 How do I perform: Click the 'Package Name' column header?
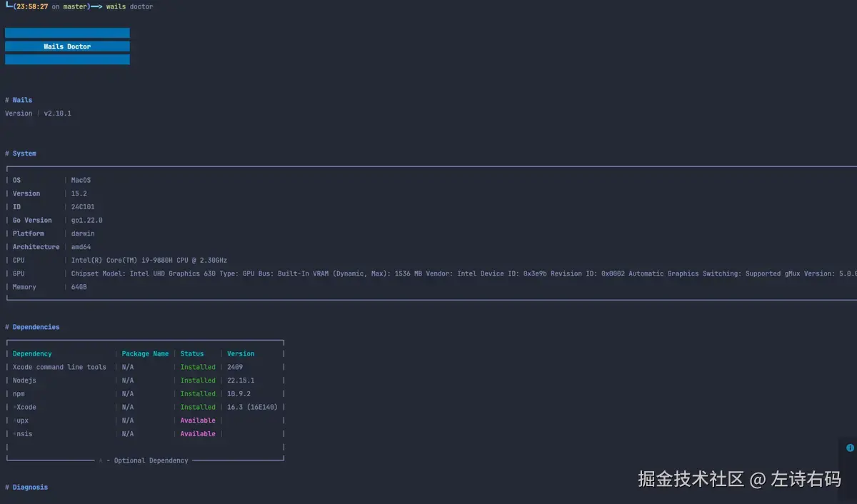point(146,354)
